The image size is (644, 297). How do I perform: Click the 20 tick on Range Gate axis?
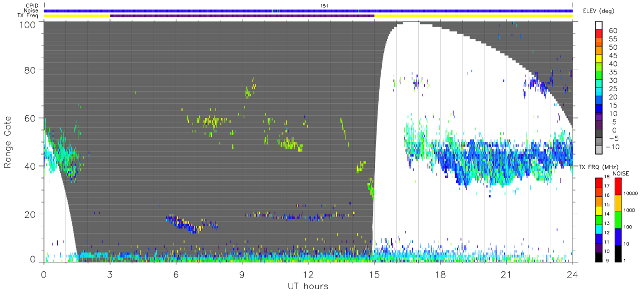click(x=30, y=214)
